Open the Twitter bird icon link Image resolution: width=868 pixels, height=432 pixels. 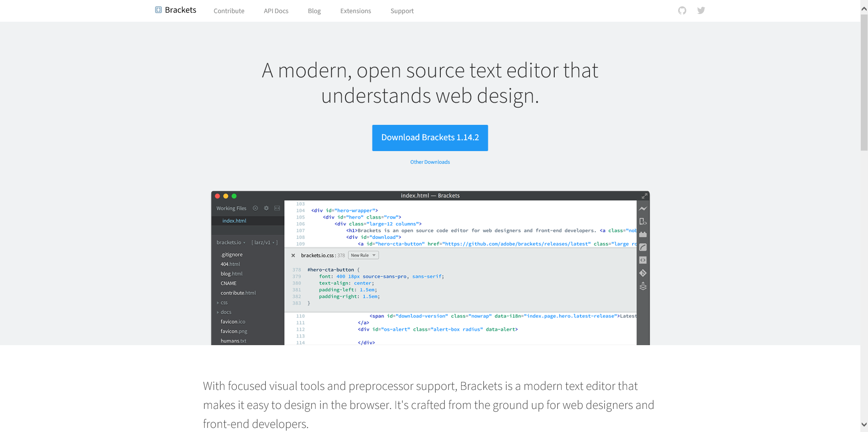pyautogui.click(x=701, y=10)
